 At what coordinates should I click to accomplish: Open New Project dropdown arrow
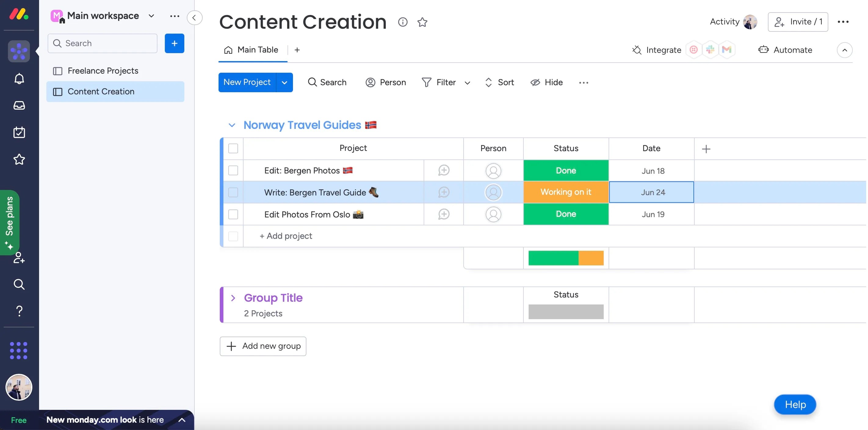[x=284, y=83]
